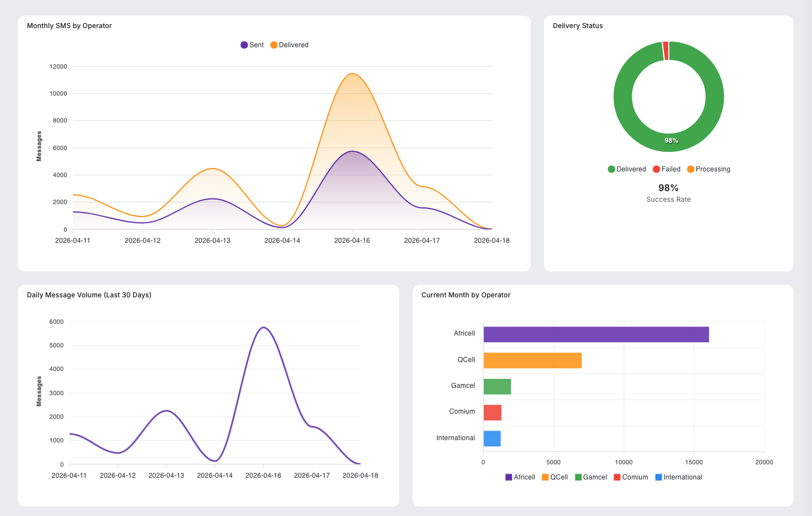Toggle the Gamcel legend entry
Viewport: 812px width, 516px height.
(x=591, y=477)
